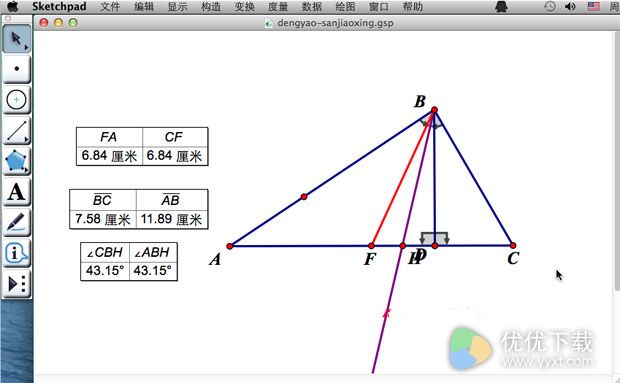Viewport: 620px width, 383px height.
Task: Click vertex point B of the triangle
Action: [434, 110]
